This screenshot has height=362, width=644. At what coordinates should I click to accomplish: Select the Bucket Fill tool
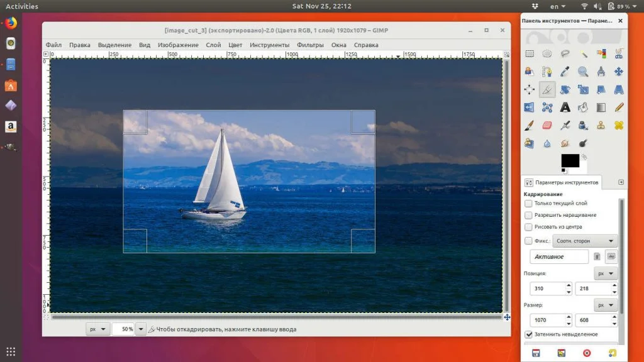(583, 107)
